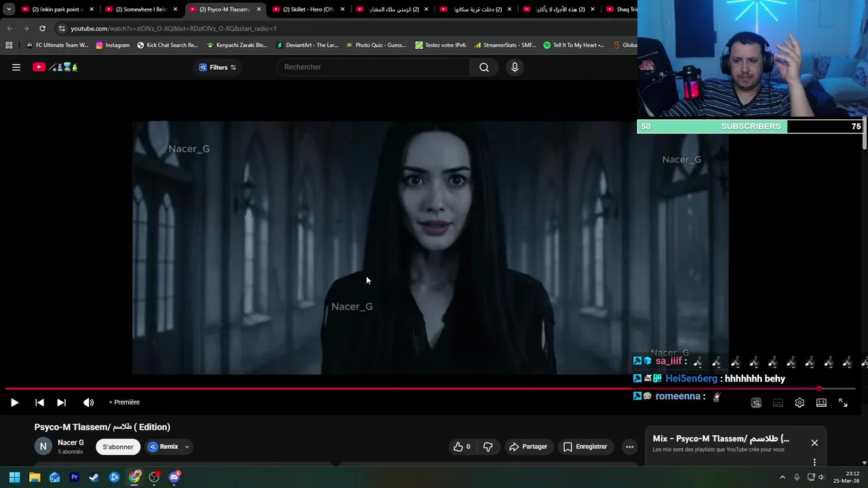Open the bookmarks apps grid icon
868x488 pixels.
pos(9,45)
